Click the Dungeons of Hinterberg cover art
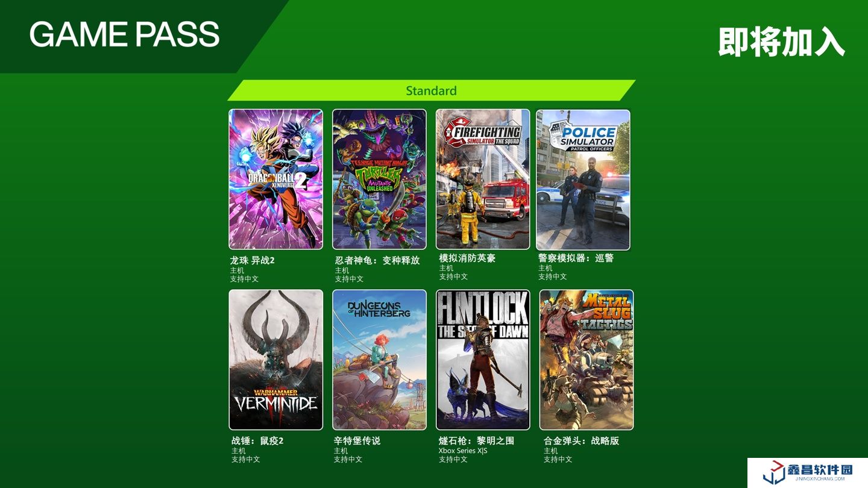This screenshot has height=488, width=868. tap(379, 360)
